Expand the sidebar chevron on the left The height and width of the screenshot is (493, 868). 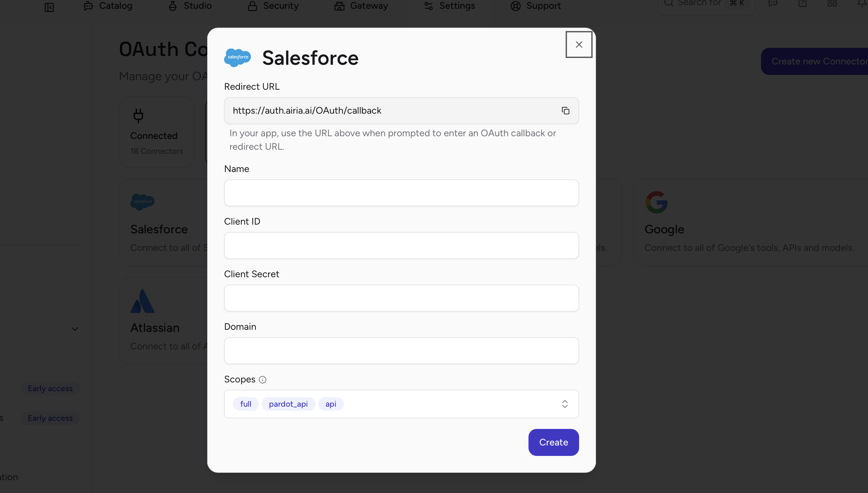[x=75, y=329]
